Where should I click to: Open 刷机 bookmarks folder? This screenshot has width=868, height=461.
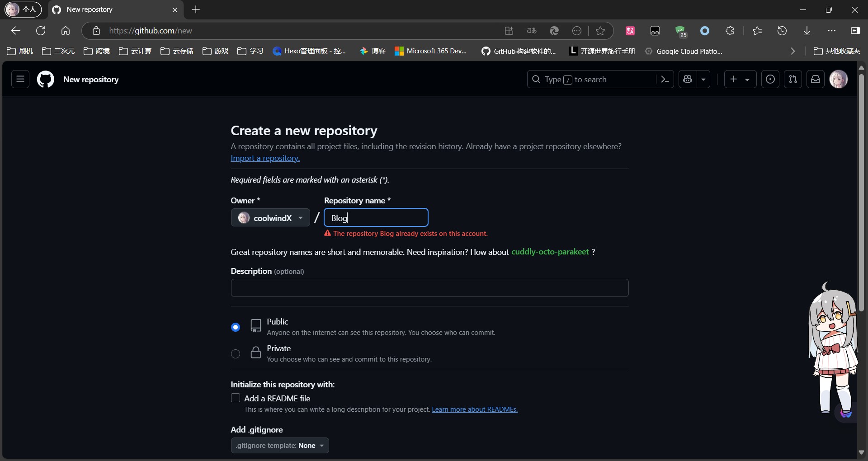(20, 51)
